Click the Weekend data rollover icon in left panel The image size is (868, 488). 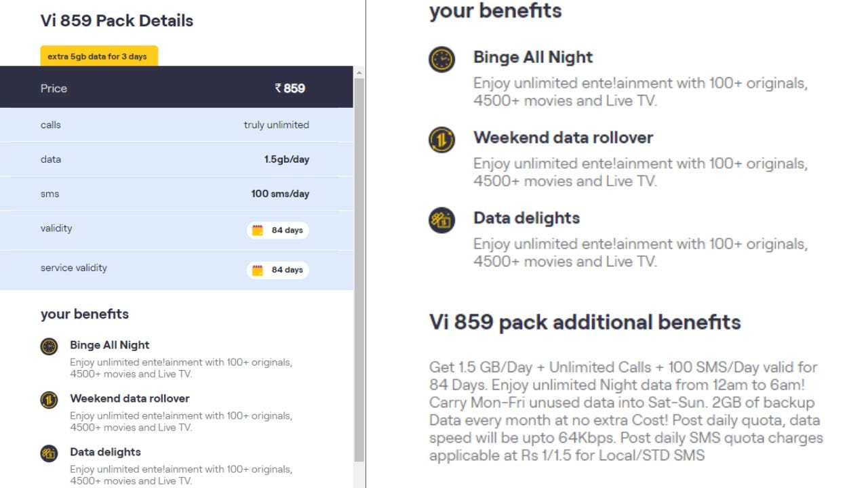point(49,400)
